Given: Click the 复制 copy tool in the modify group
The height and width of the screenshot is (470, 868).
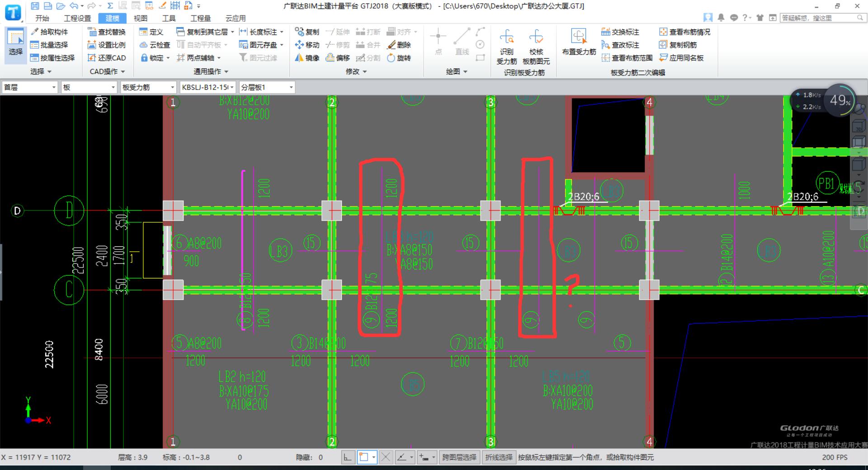Looking at the screenshot, I should (x=307, y=32).
